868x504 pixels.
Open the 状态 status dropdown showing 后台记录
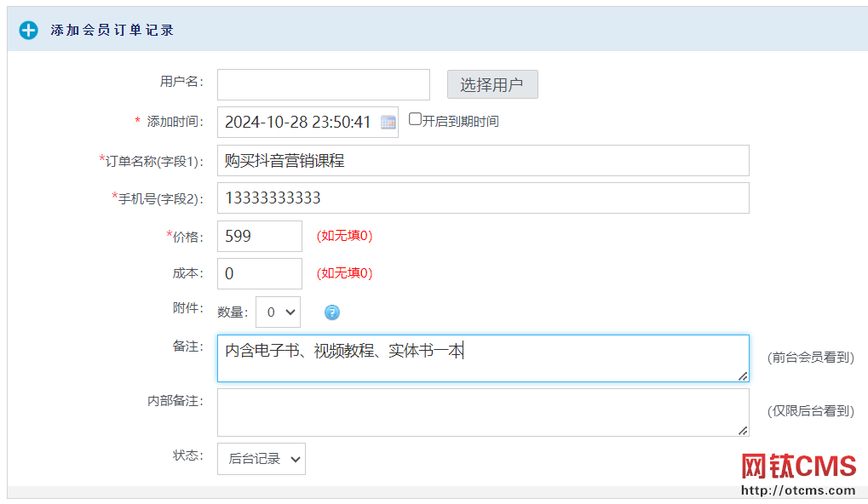(261, 458)
